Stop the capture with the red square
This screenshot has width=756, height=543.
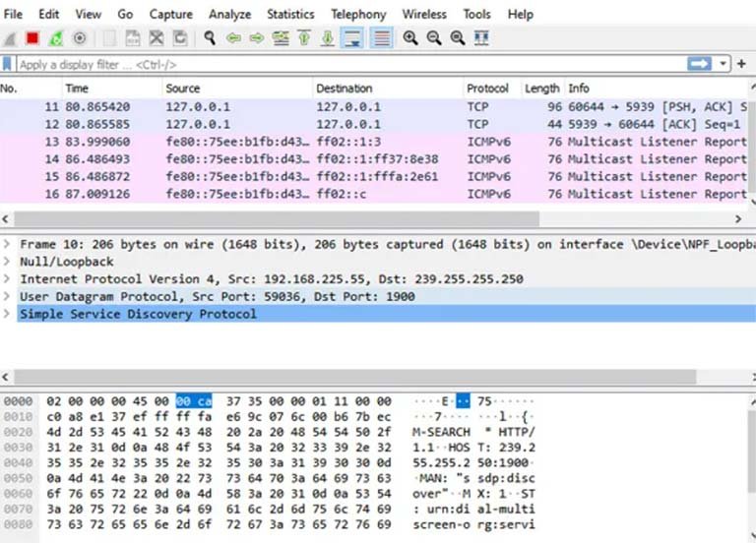point(32,37)
